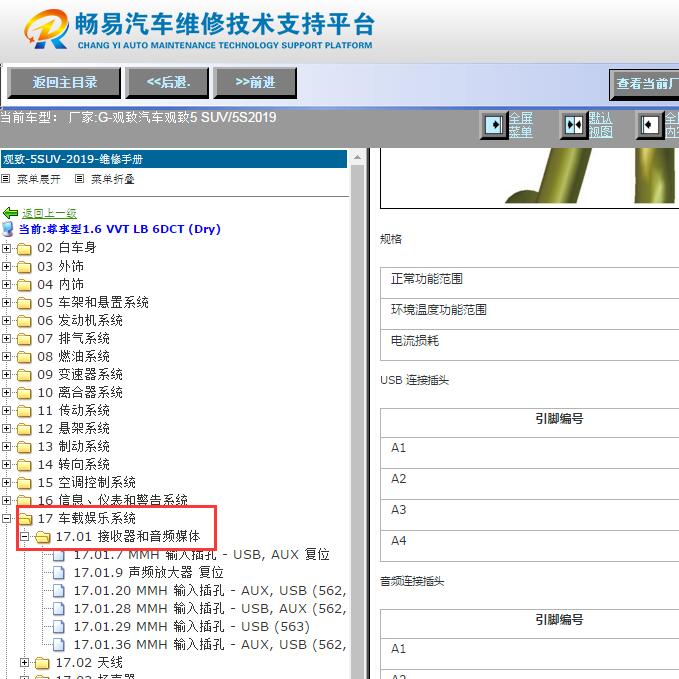Click the 17.01.9 声频放大器 document icon
679x679 pixels.
tap(59, 572)
